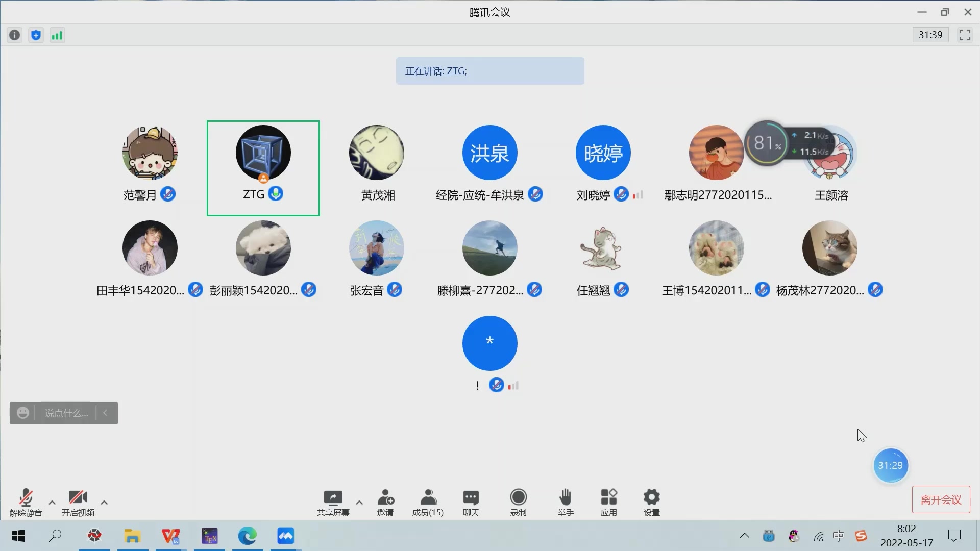Click 鄢志明's avatar
The height and width of the screenshot is (551, 980).
tap(717, 153)
